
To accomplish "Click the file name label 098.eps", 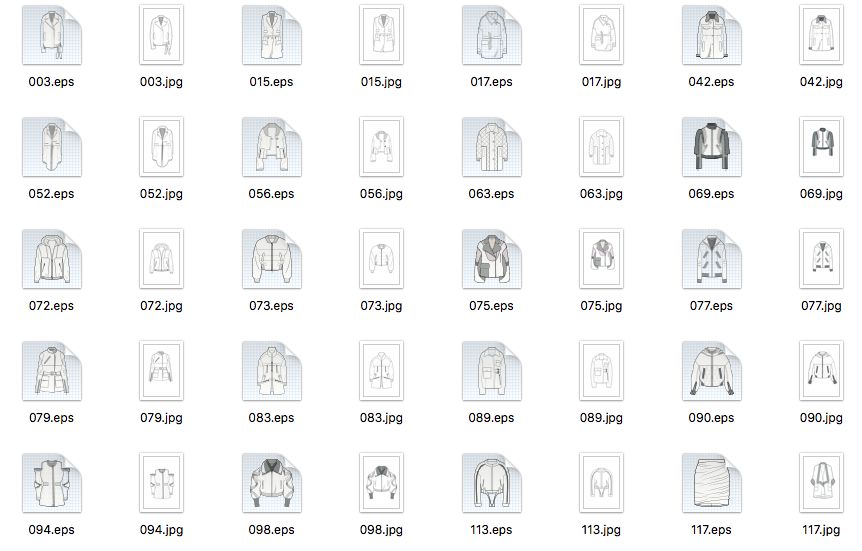I will click(271, 531).
